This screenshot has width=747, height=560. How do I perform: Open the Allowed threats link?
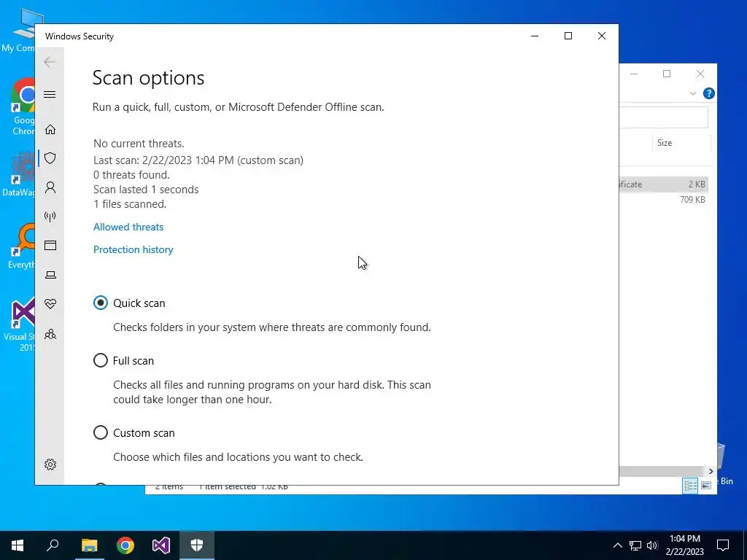[x=128, y=227]
